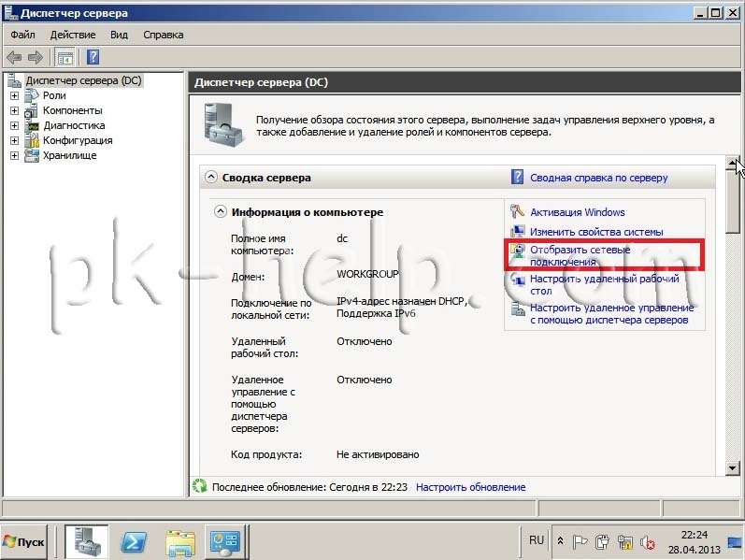Expand the Конфигурация tree node
Image resolution: width=745 pixels, height=560 pixels.
click(x=14, y=140)
